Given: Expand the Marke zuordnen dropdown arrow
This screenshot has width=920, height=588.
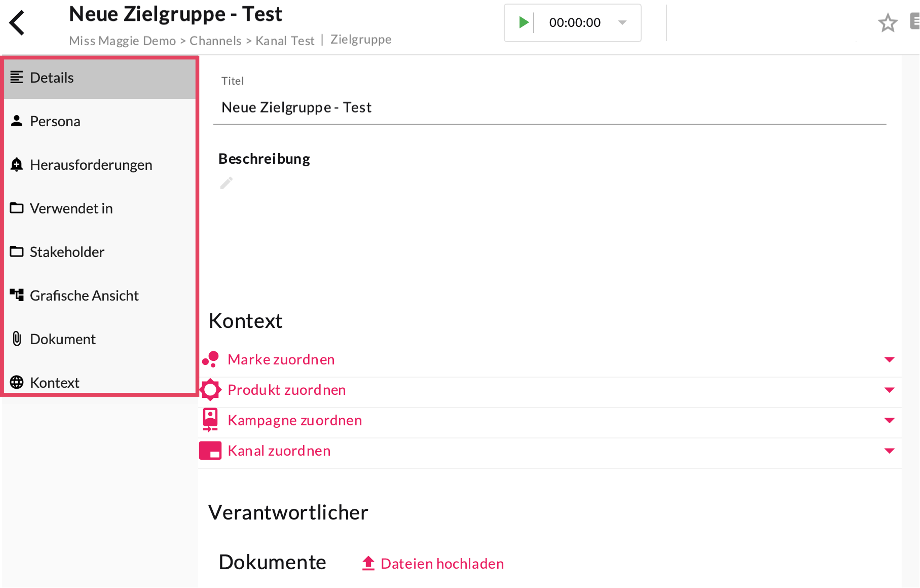Looking at the screenshot, I should click(889, 359).
